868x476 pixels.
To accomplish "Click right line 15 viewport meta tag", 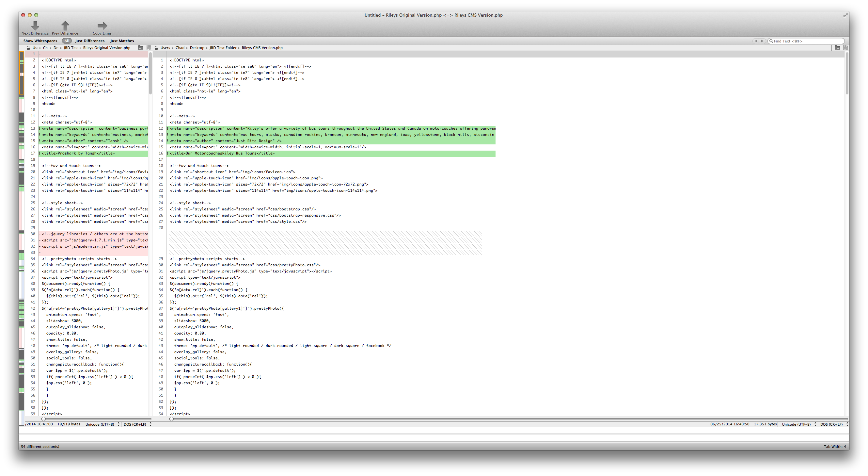I will [x=268, y=147].
